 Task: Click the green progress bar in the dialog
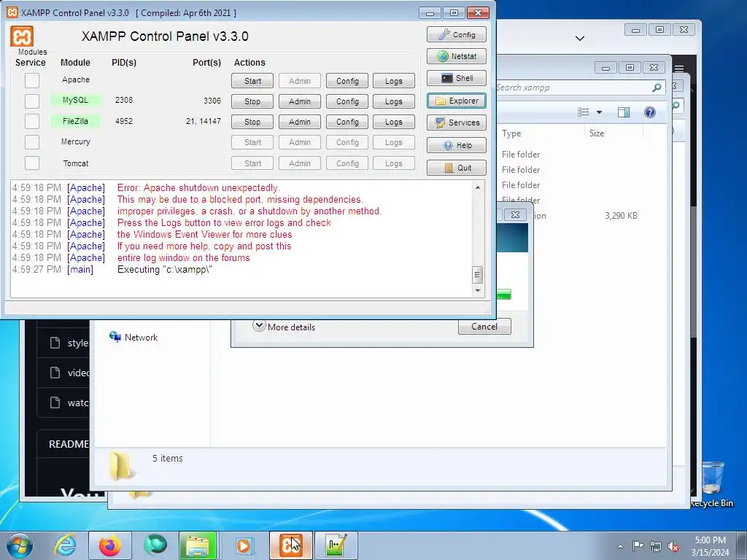[x=503, y=295]
